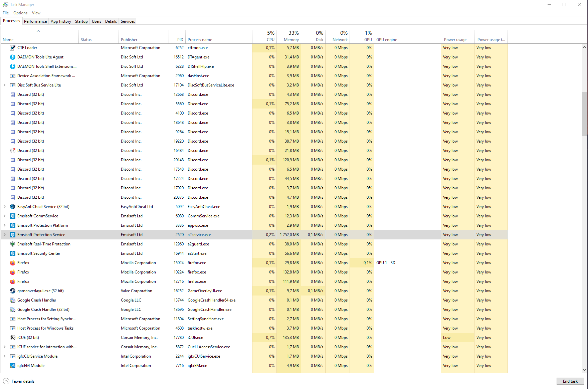The width and height of the screenshot is (588, 389).
Task: Click the vertical scrollbar thumb
Action: (x=584, y=114)
